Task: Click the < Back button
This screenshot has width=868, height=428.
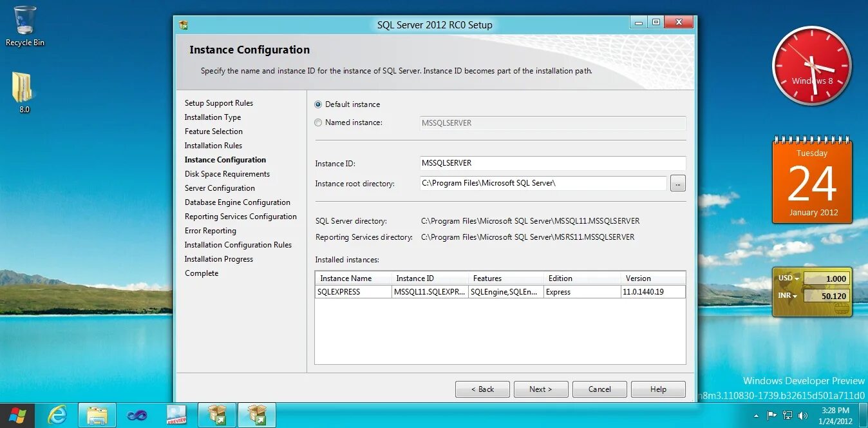Action: 482,389
